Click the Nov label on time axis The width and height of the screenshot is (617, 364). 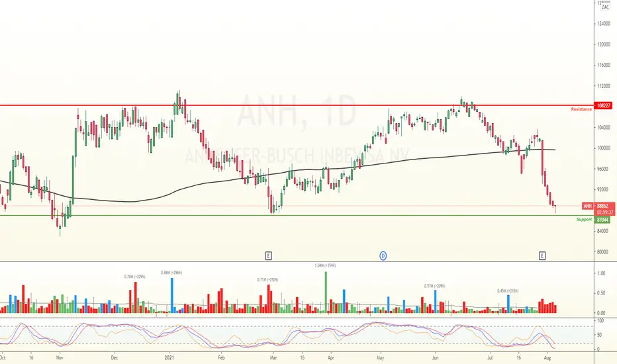pyautogui.click(x=60, y=358)
